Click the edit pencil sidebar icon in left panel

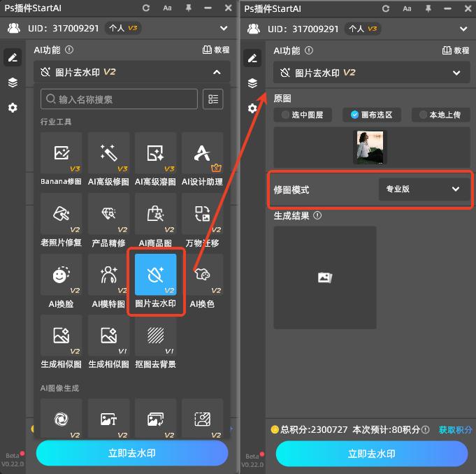pyautogui.click(x=13, y=57)
